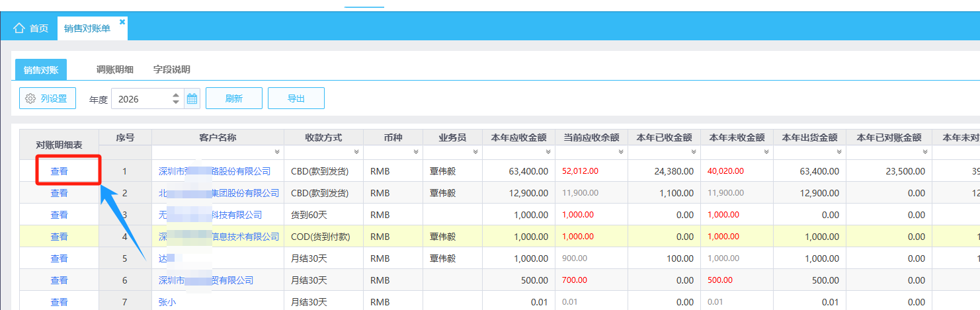Click the 本年未收金额 column header
This screenshot has height=310, width=980.
[737, 137]
